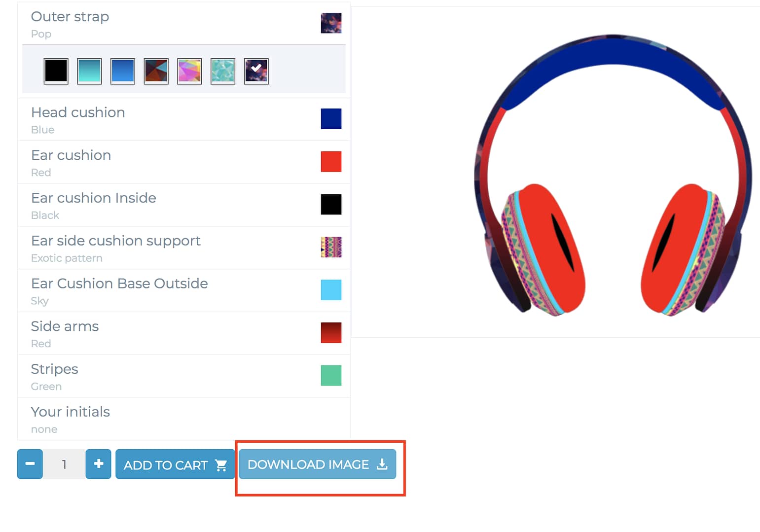Image resolution: width=760 pixels, height=532 pixels.
Task: Click the red Side arms swatch
Action: click(331, 333)
